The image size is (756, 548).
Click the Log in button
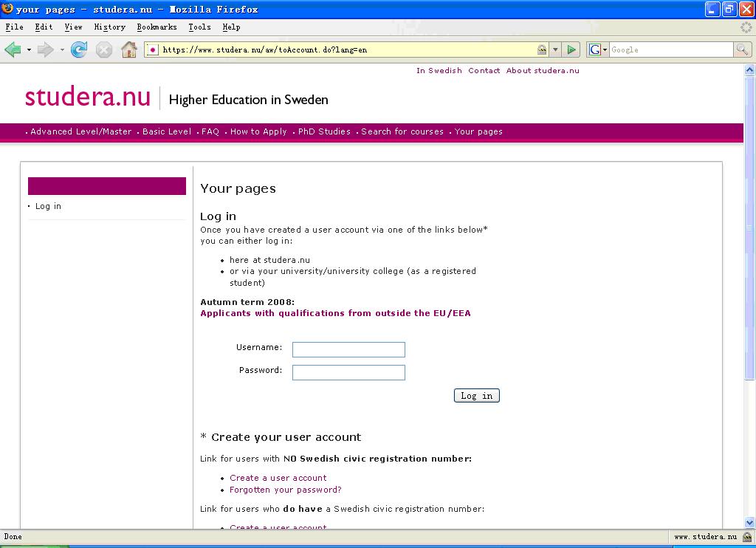coord(476,396)
